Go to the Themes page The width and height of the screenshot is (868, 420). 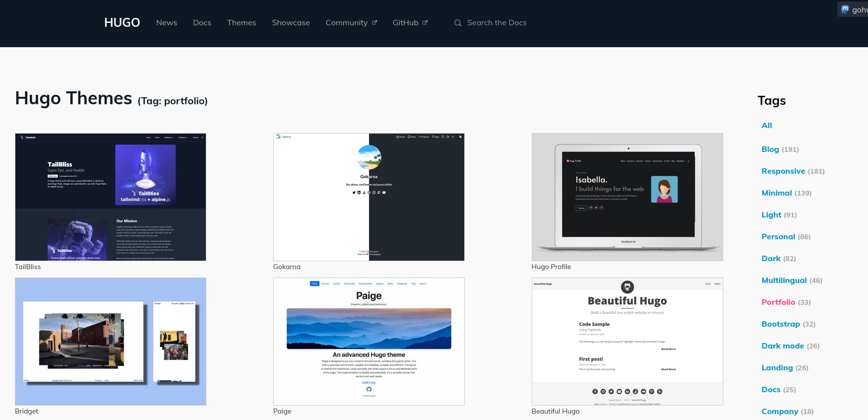click(x=242, y=23)
